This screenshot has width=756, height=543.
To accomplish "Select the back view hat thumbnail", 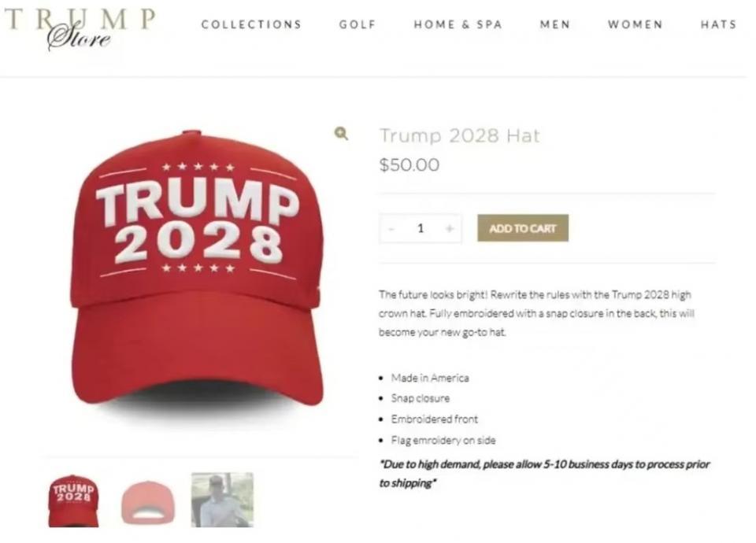I will pyautogui.click(x=148, y=502).
